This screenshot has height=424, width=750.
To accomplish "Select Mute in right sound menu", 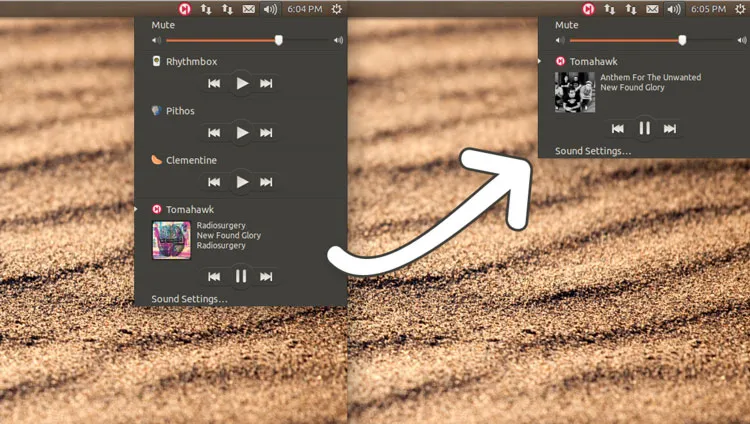I will tap(567, 25).
